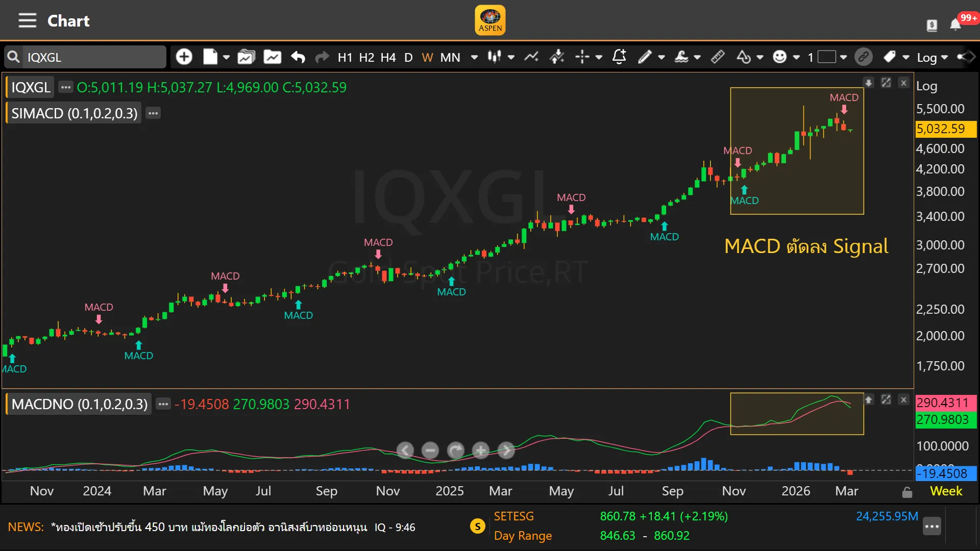Open the add alert bell icon
The height and width of the screenshot is (551, 980).
(619, 57)
